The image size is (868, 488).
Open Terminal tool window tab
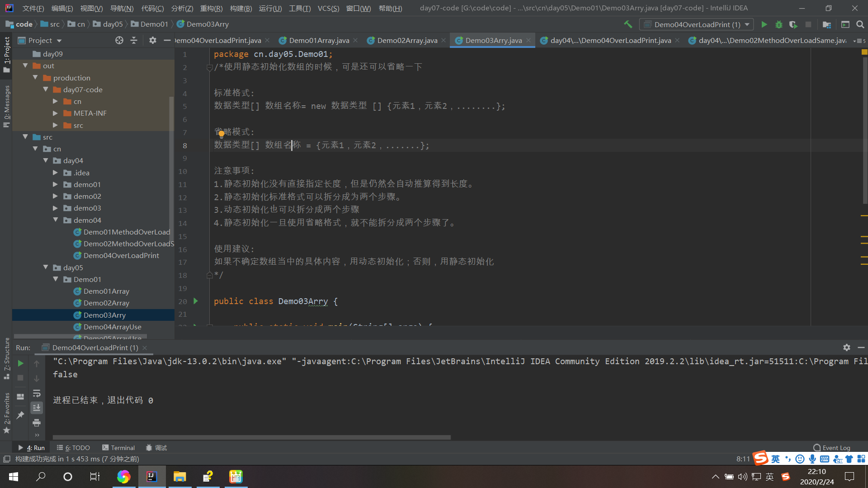pos(118,448)
